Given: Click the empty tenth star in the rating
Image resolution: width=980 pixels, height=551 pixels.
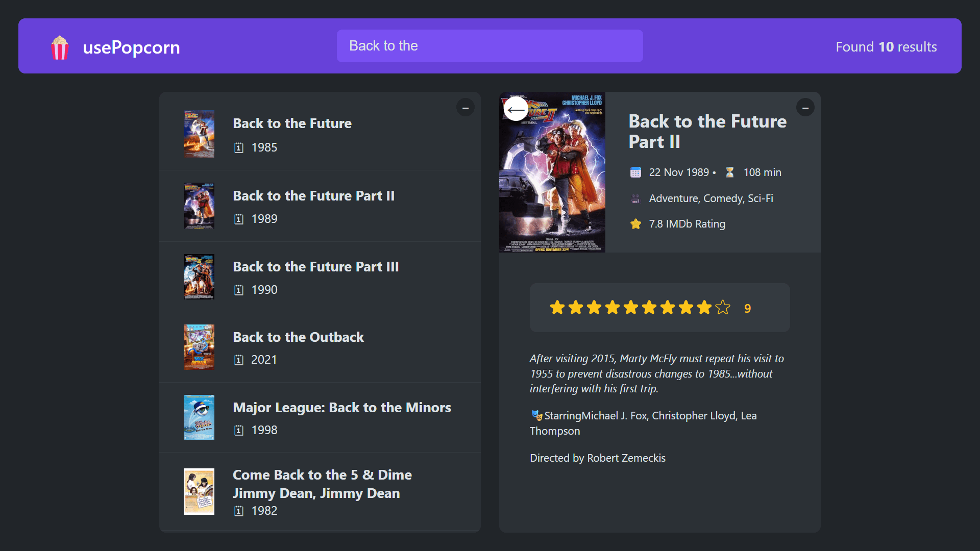Looking at the screenshot, I should click(x=722, y=308).
